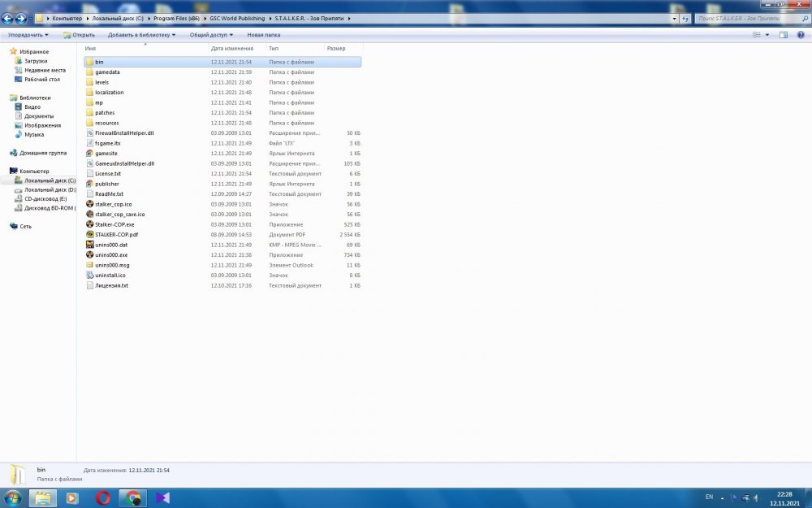The image size is (812, 508).
Task: Select the uninstall.ico file icon
Action: pos(89,276)
